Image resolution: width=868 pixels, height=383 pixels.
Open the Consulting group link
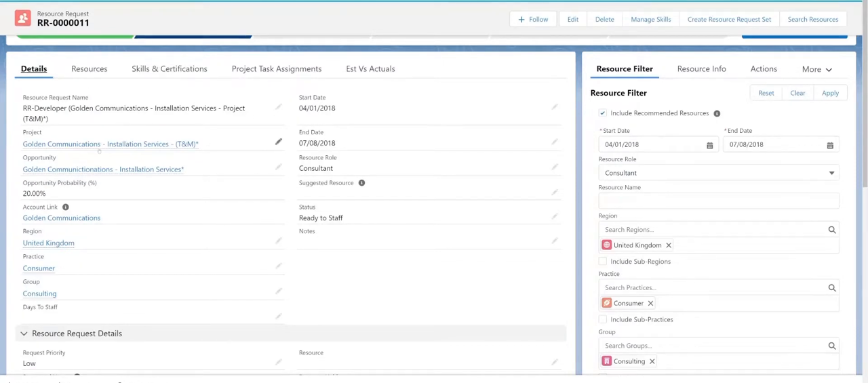click(39, 294)
